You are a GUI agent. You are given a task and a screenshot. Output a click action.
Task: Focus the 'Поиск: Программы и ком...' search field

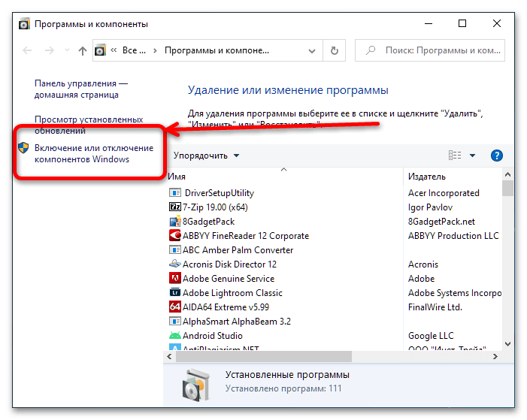(x=430, y=50)
